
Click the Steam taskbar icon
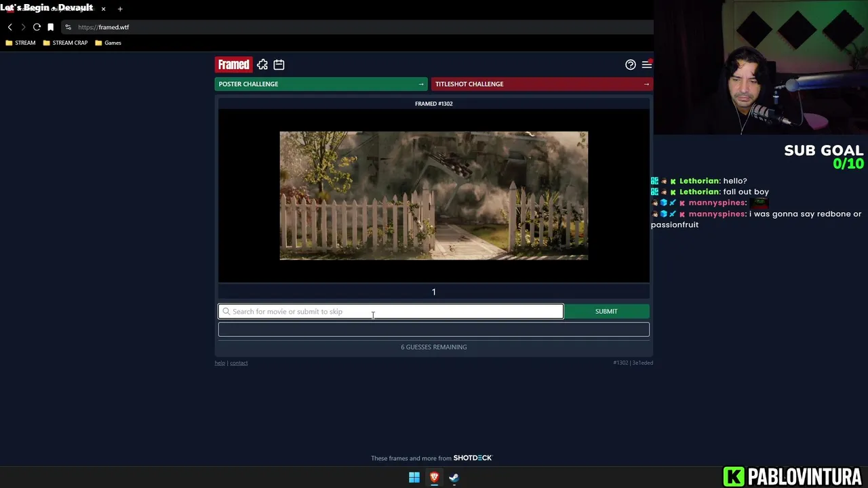454,477
